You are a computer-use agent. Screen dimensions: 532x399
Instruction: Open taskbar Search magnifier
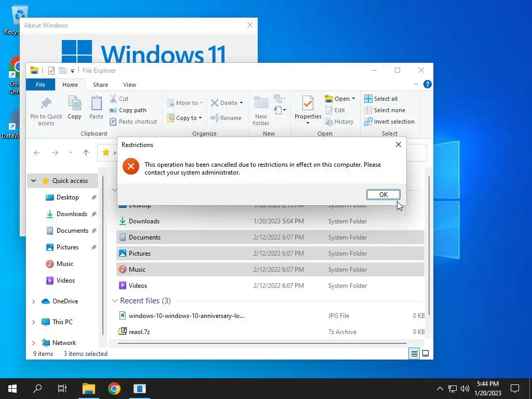click(x=37, y=389)
